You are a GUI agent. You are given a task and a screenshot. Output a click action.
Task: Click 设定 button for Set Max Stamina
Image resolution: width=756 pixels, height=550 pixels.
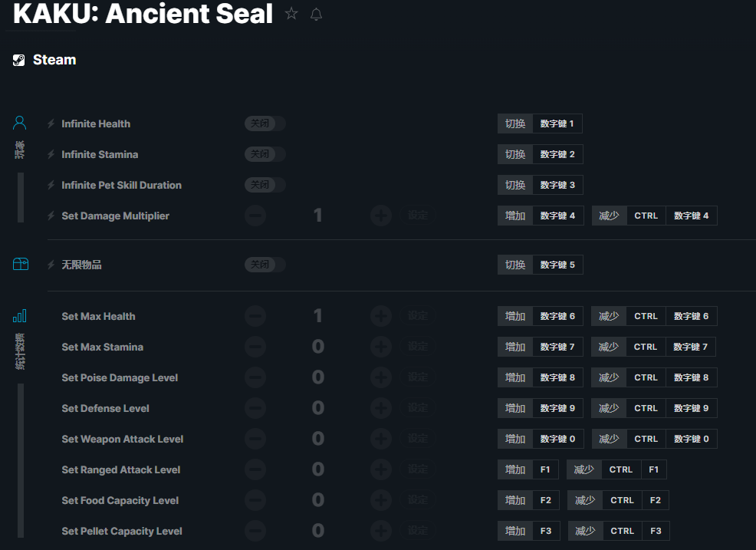tap(418, 347)
